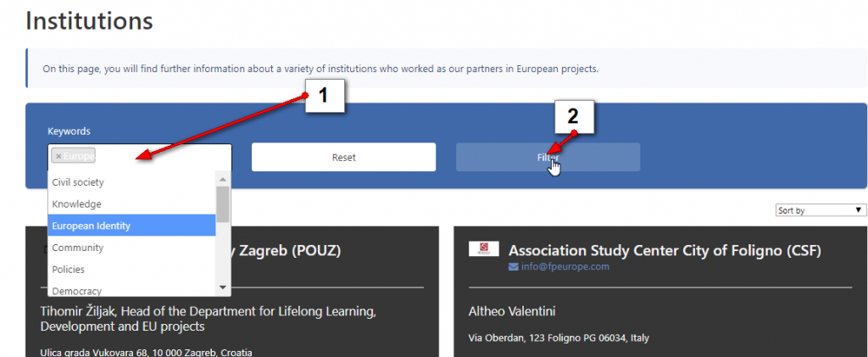Select the Community keyword option

coord(131,248)
